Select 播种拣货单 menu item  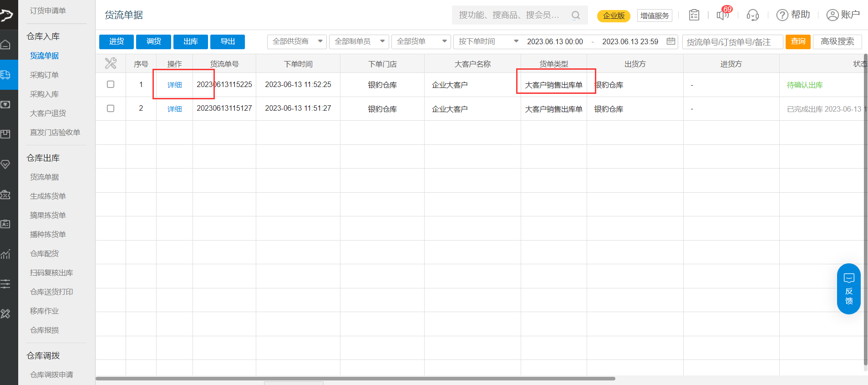pyautogui.click(x=48, y=234)
